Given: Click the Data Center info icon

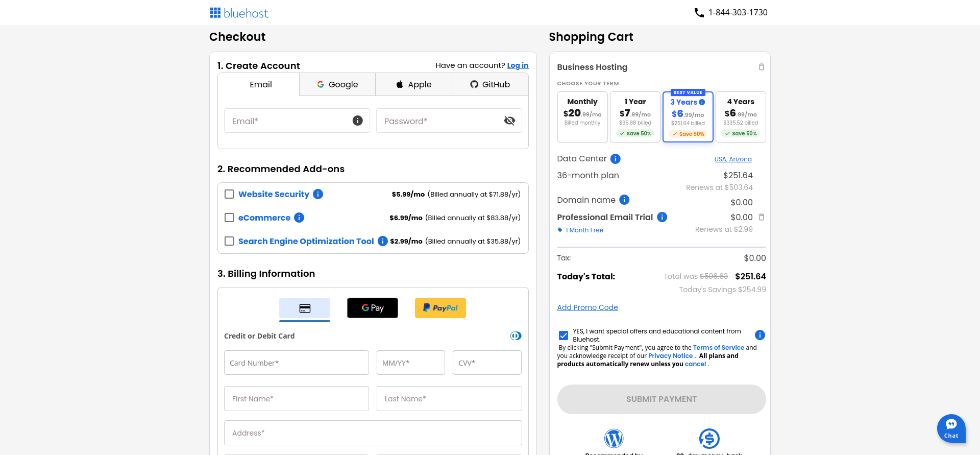Looking at the screenshot, I should click(616, 159).
